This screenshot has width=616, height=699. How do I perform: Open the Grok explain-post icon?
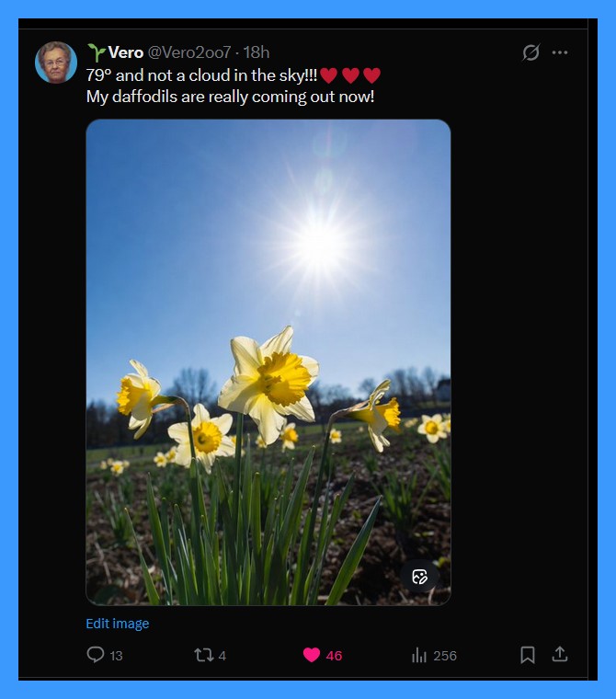530,52
